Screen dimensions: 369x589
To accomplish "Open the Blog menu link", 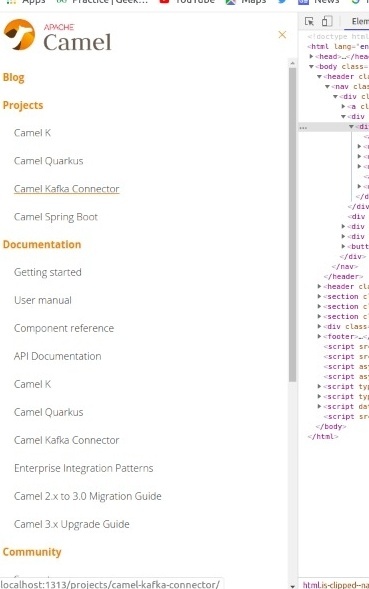I will point(14,77).
